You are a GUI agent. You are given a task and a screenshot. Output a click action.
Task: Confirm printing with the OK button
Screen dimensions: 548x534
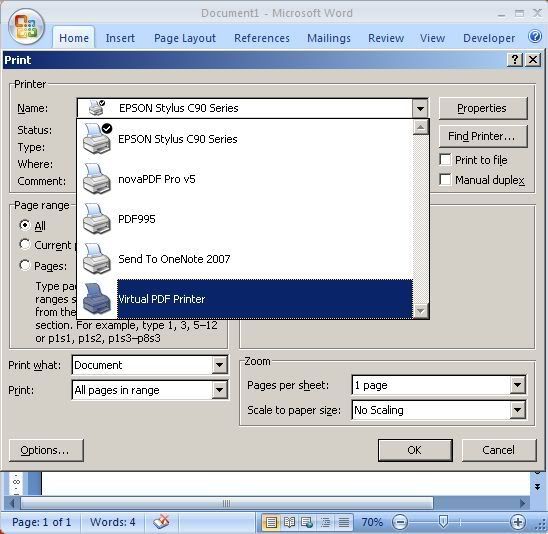[x=415, y=450]
